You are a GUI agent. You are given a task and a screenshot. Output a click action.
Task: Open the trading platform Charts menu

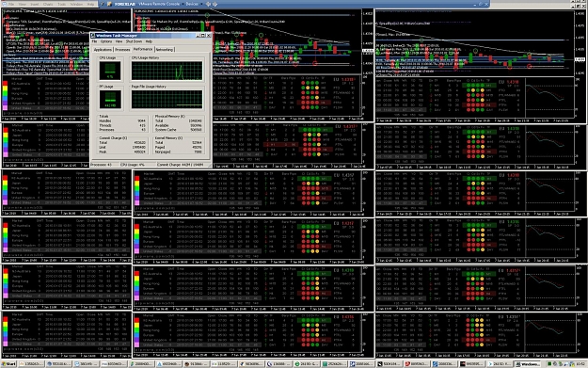pyautogui.click(x=48, y=4)
